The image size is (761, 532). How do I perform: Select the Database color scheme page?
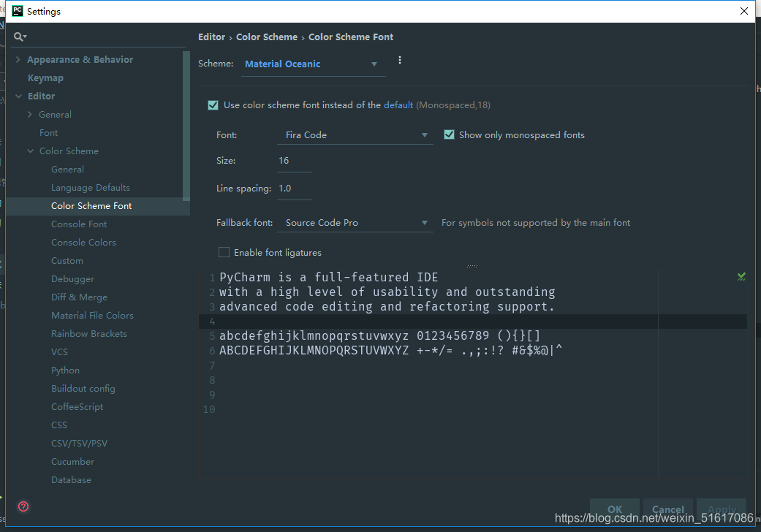[71, 479]
